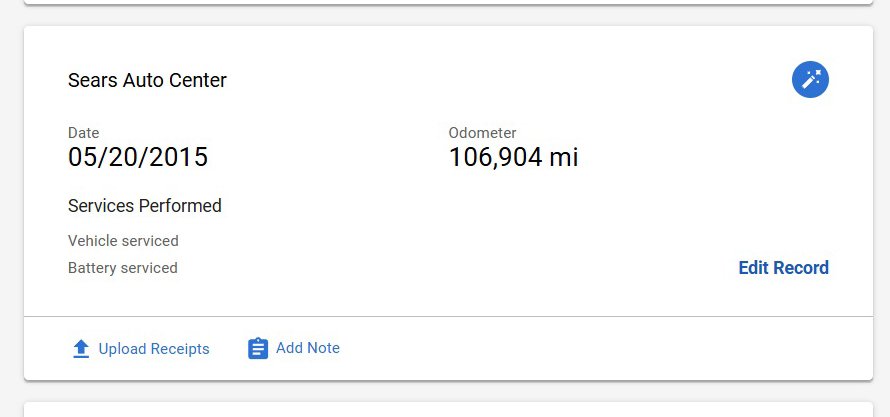Choose the Add Note link text

click(x=308, y=348)
